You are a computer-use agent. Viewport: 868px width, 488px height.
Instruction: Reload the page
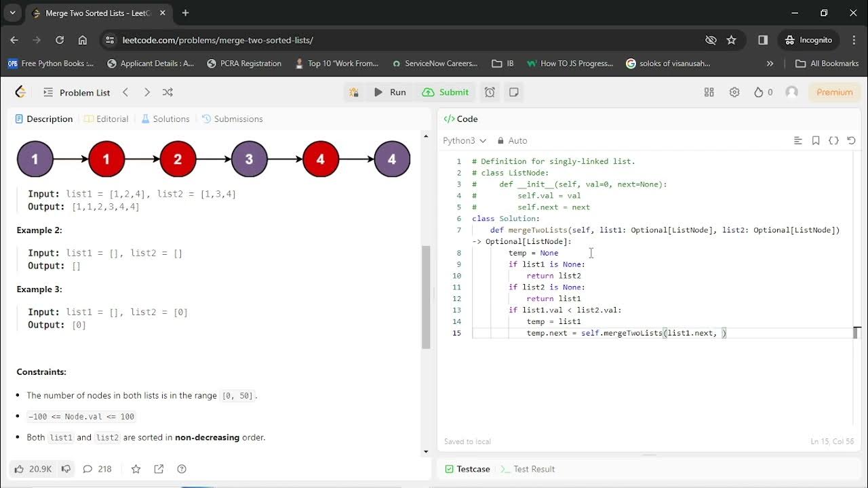[60, 40]
